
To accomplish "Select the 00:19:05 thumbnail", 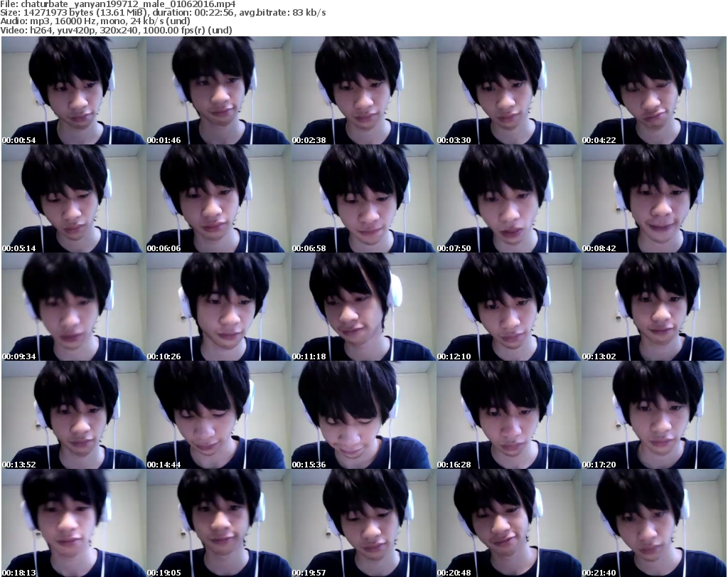I will click(219, 523).
